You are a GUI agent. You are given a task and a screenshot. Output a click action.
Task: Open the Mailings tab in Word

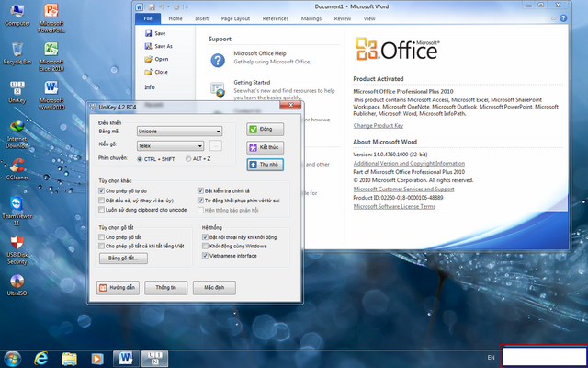tap(311, 18)
